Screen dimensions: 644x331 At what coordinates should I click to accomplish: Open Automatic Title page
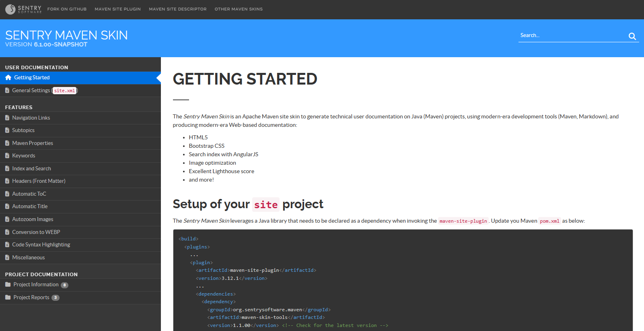coord(80,207)
